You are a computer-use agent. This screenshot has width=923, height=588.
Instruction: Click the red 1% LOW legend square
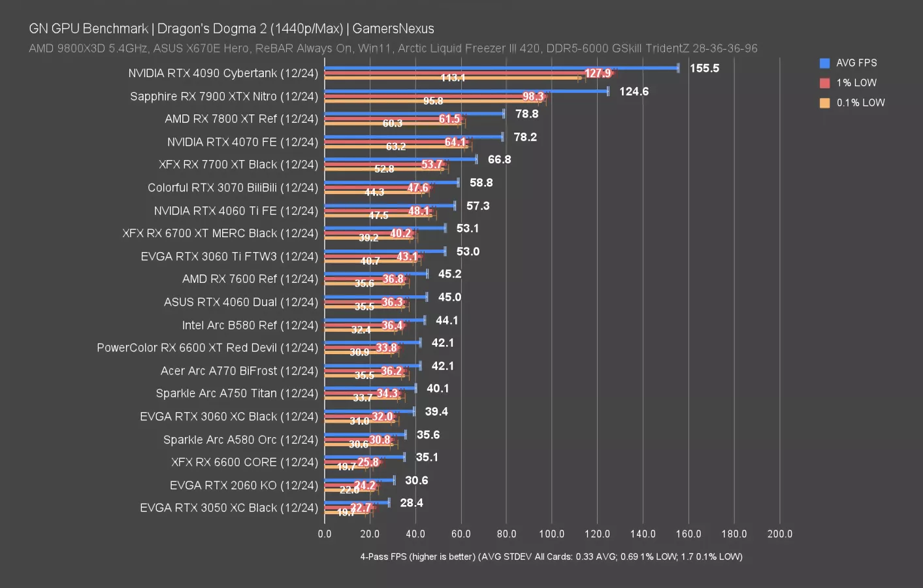tap(824, 82)
